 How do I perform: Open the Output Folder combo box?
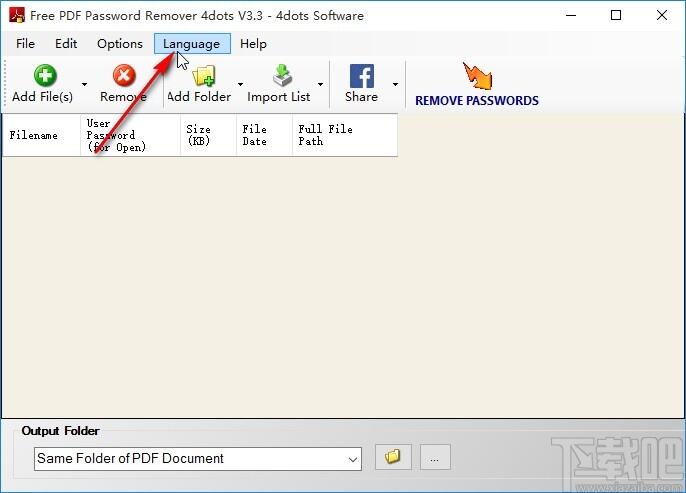pyautogui.click(x=198, y=459)
